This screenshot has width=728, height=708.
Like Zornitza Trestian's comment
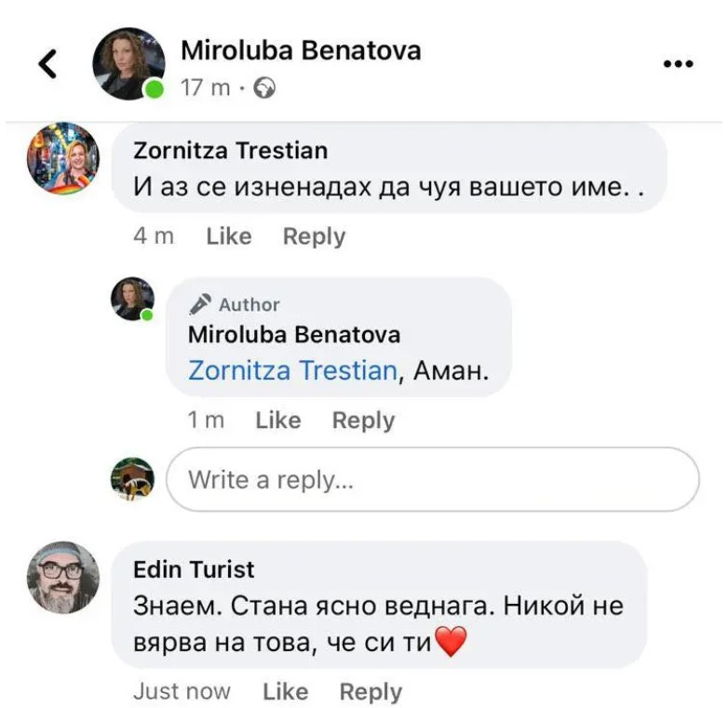pos(228,236)
